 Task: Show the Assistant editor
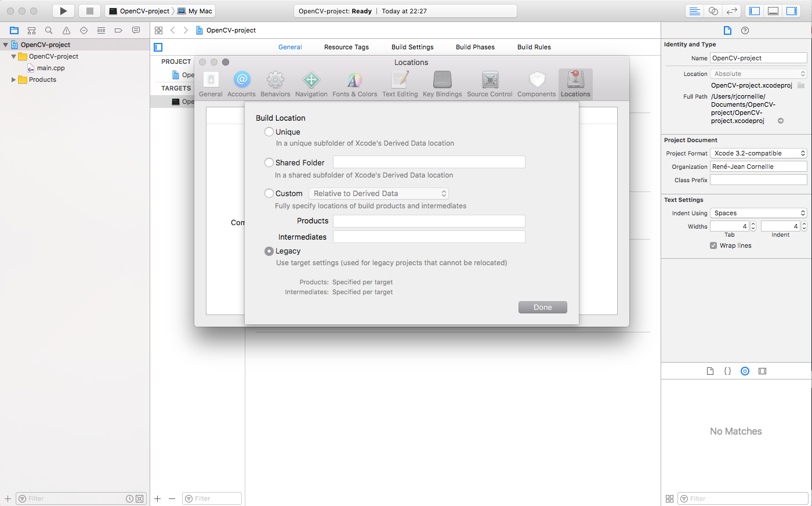tap(713, 11)
